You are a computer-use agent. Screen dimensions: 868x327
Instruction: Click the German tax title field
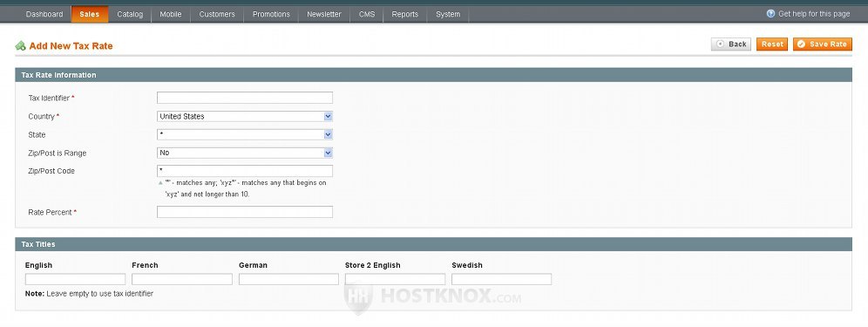tap(289, 279)
